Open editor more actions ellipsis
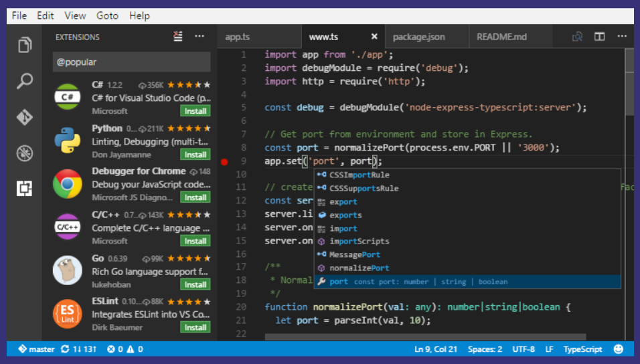Viewport: 640px width, 364px height. [622, 36]
